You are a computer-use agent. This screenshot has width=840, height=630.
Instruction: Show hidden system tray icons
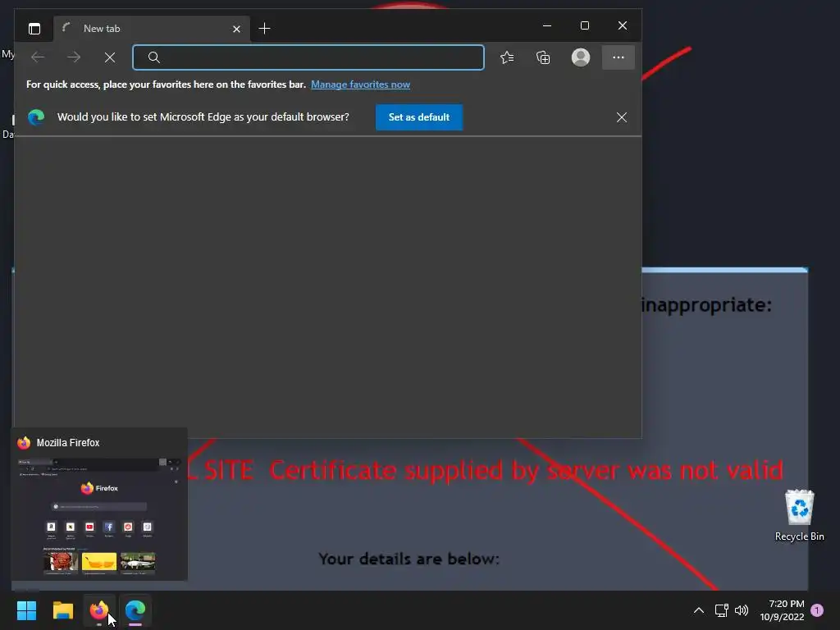pos(699,610)
